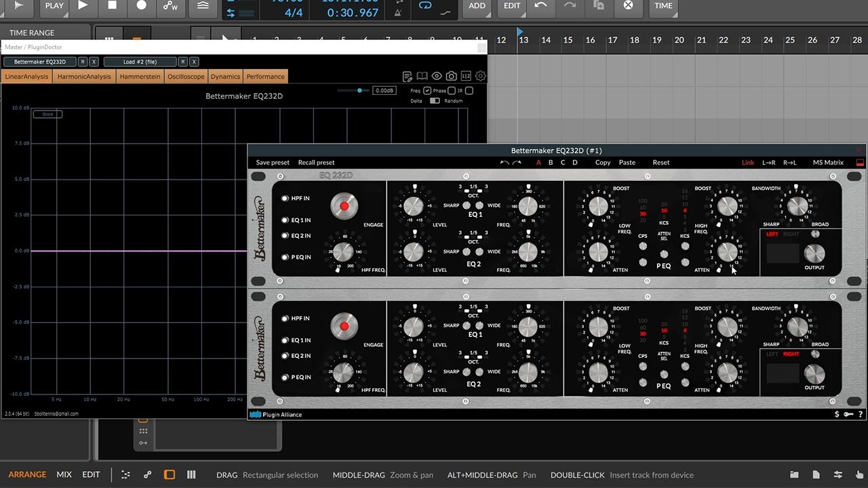Select preset slot B in Bettermaker
The height and width of the screenshot is (488, 868).
click(551, 163)
